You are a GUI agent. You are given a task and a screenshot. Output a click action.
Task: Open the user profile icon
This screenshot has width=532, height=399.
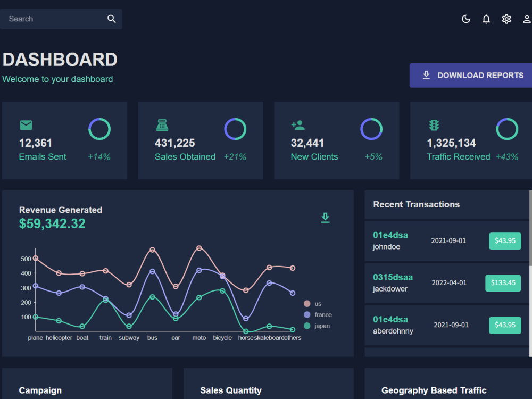tap(527, 19)
